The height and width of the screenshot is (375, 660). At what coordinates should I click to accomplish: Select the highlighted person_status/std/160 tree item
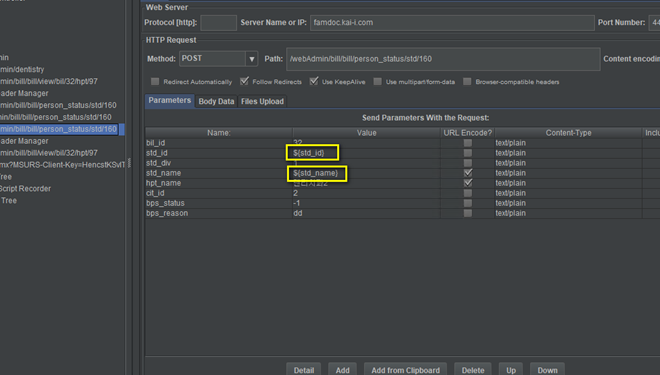[59, 129]
